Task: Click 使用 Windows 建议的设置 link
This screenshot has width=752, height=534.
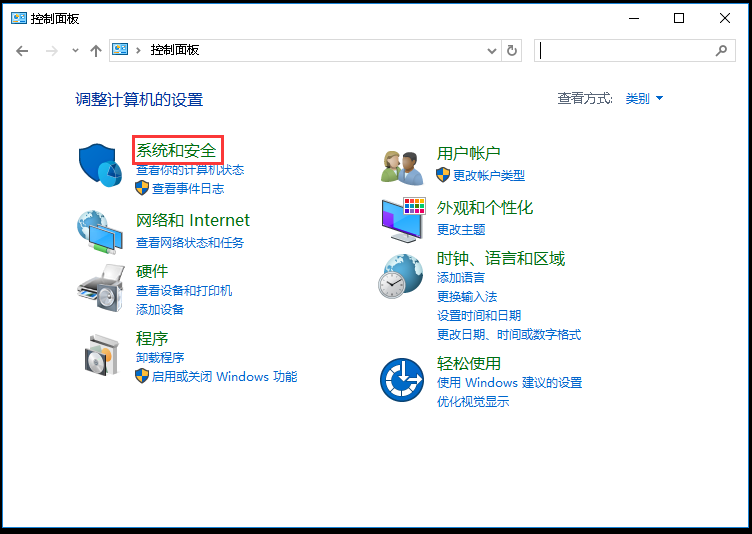Action: 509,382
